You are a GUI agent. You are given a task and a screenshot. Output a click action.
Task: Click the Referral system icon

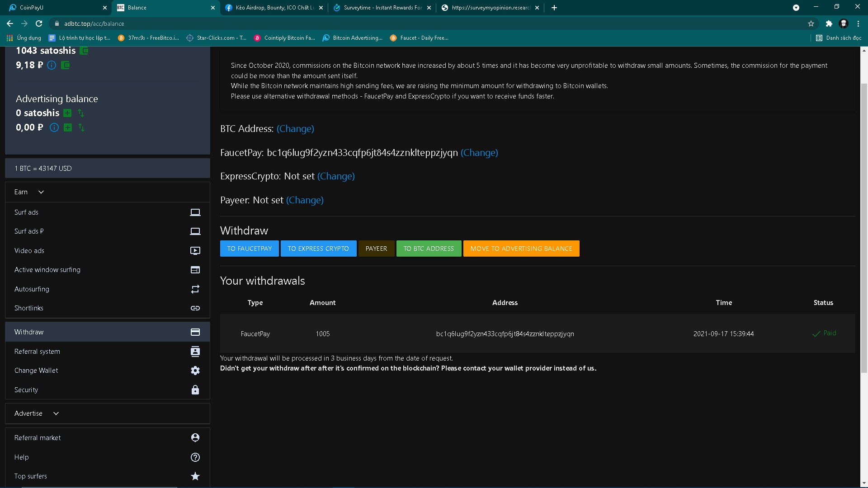point(194,351)
